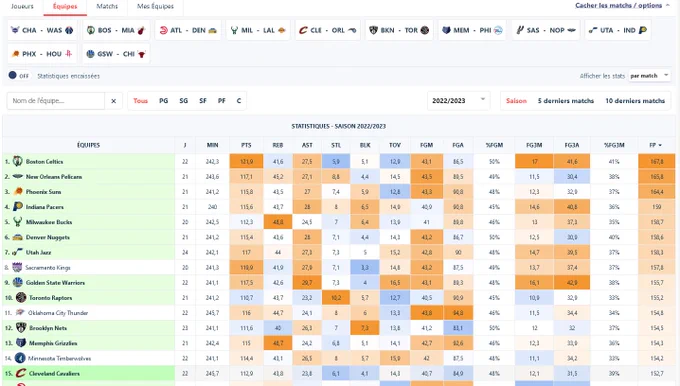Open the Golden State Warriors team name
Viewport: 680px width, 386px height.
click(x=55, y=282)
